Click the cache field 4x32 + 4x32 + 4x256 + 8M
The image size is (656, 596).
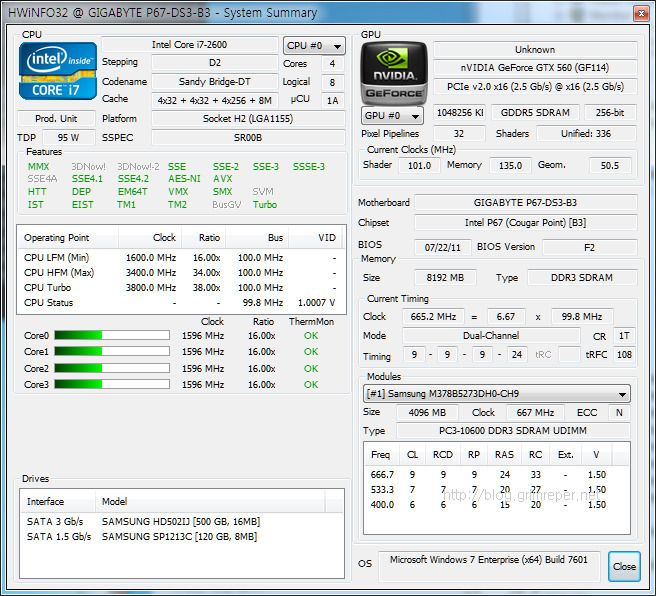pos(215,100)
